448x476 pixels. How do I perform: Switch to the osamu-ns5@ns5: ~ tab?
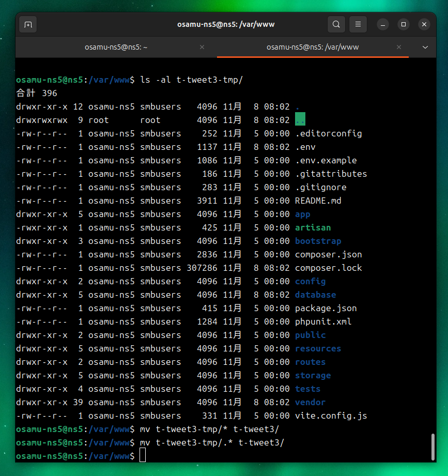click(116, 47)
